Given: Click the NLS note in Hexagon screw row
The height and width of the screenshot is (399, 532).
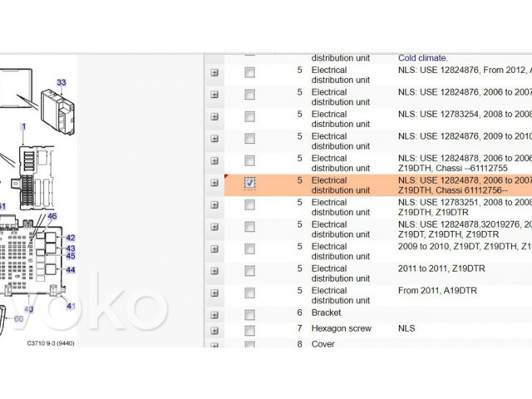Looking at the screenshot, I should pos(406,328).
